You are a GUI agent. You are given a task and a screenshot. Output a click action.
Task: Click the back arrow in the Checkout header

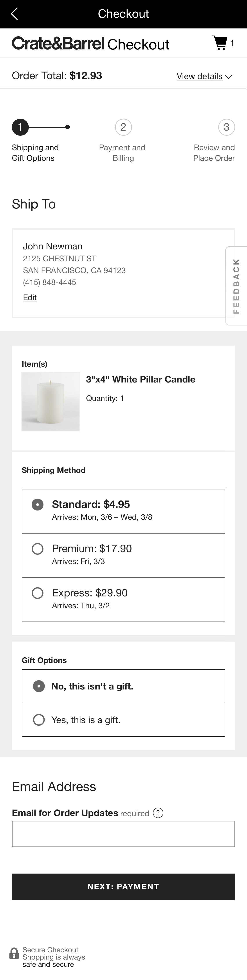click(14, 14)
